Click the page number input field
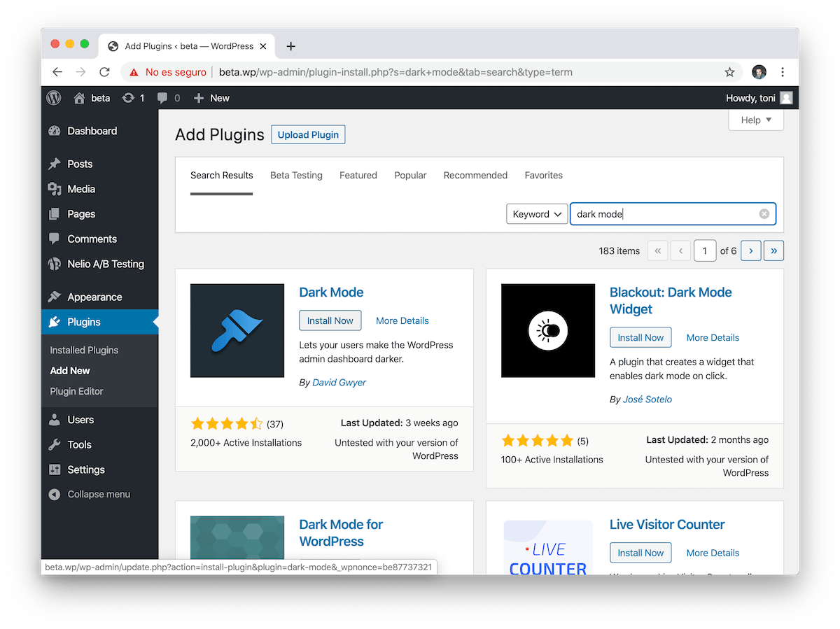The height and width of the screenshot is (629, 840). [x=705, y=250]
